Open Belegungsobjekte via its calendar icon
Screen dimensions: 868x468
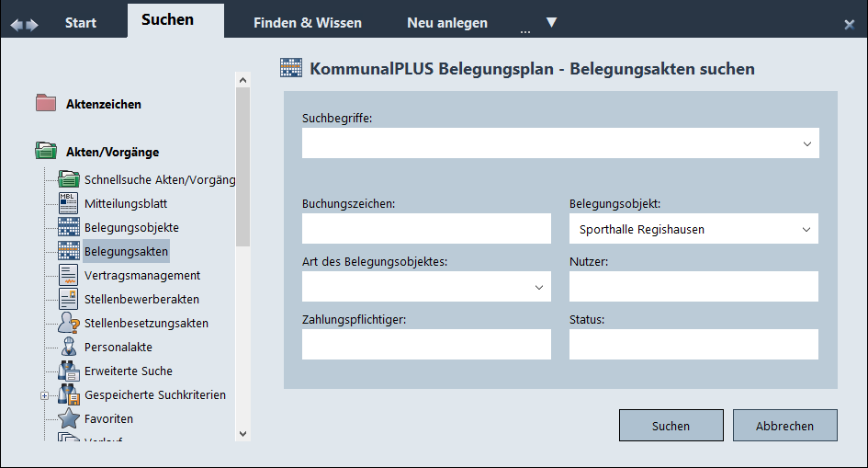69,227
